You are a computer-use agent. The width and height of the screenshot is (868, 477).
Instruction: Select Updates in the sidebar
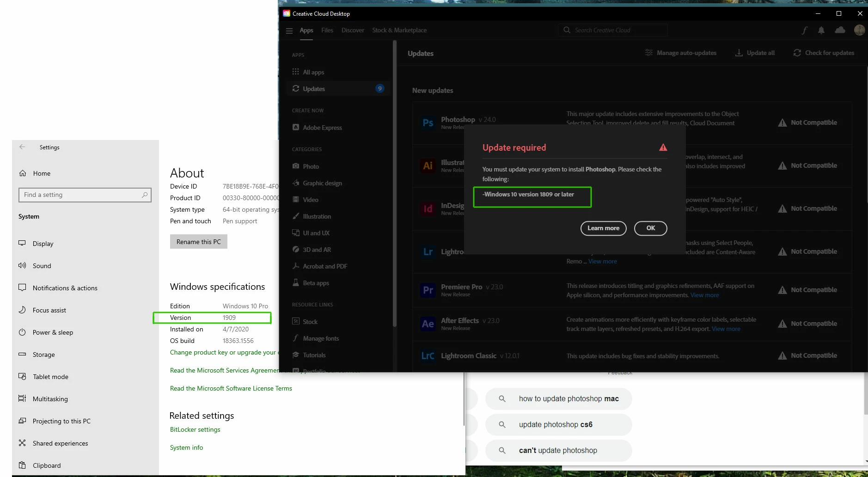point(338,89)
